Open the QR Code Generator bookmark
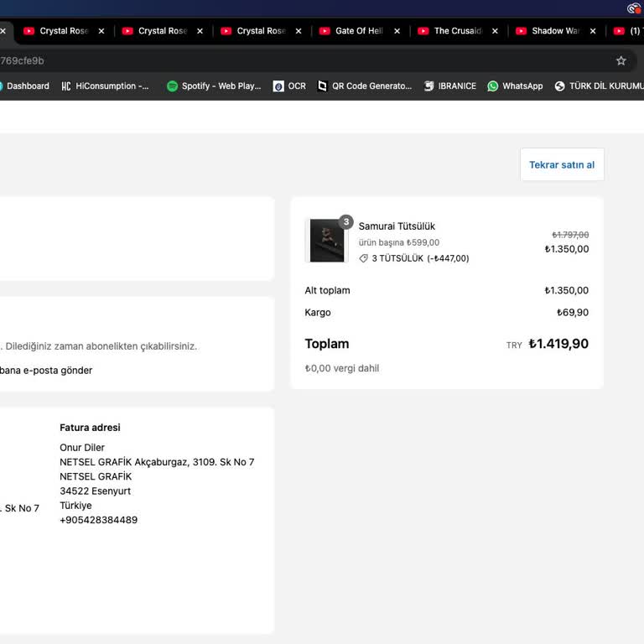 click(364, 86)
